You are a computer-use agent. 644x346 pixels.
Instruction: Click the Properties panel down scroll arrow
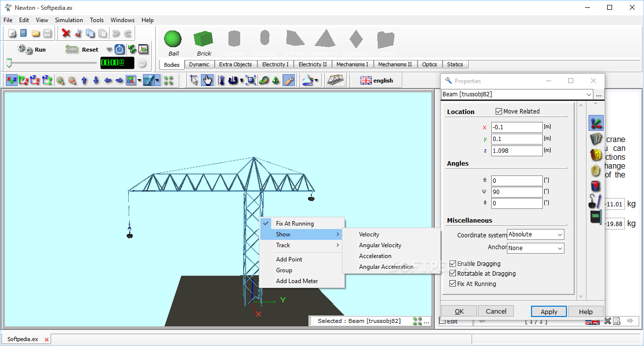point(581,296)
